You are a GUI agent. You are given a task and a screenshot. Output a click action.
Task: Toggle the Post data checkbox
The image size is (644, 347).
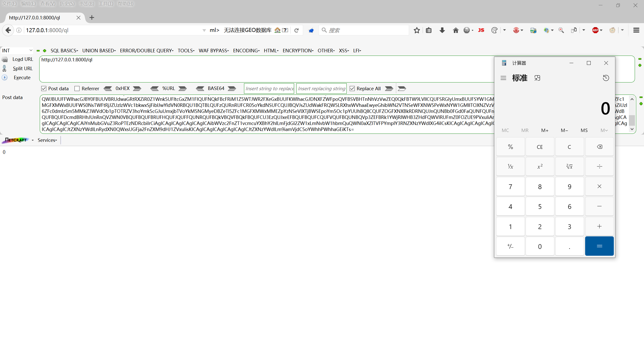click(x=44, y=89)
